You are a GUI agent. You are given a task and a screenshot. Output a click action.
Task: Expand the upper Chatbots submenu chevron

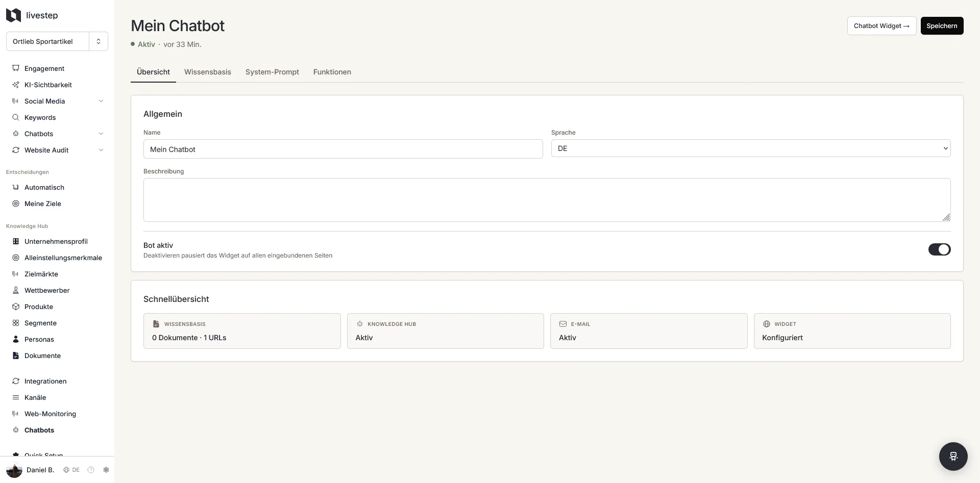pyautogui.click(x=101, y=134)
